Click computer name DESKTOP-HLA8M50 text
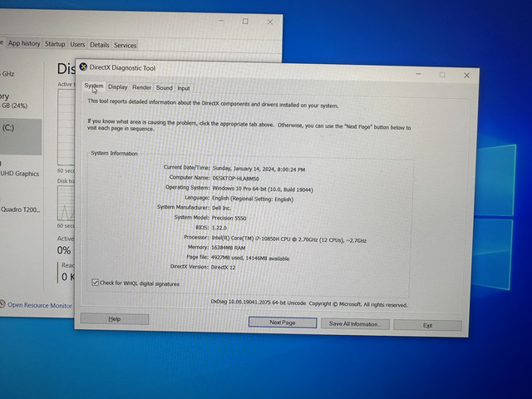This screenshot has width=532, height=399. coord(235,178)
